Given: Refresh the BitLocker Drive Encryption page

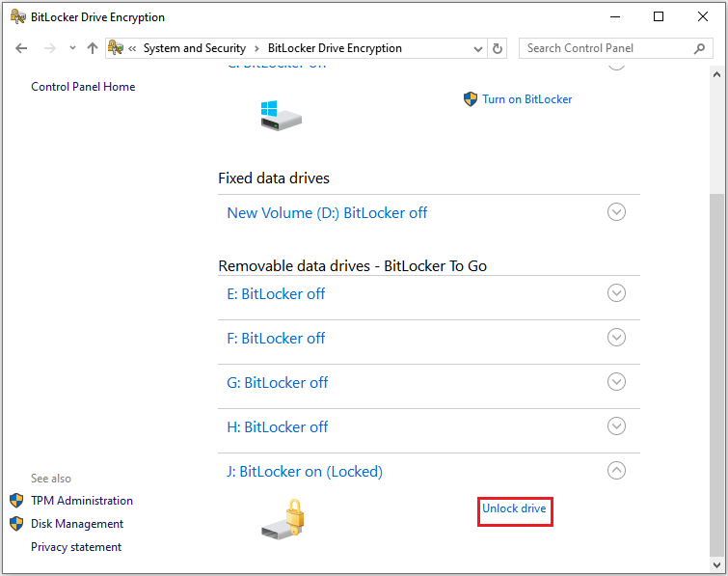Looking at the screenshot, I should [498, 48].
